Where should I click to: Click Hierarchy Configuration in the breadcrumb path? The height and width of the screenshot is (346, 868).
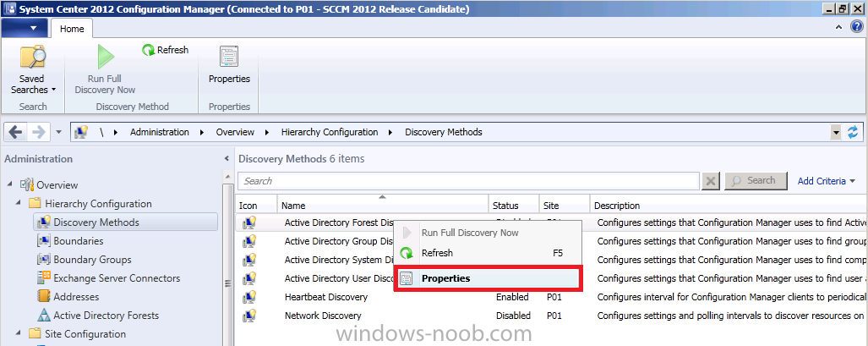coord(330,132)
